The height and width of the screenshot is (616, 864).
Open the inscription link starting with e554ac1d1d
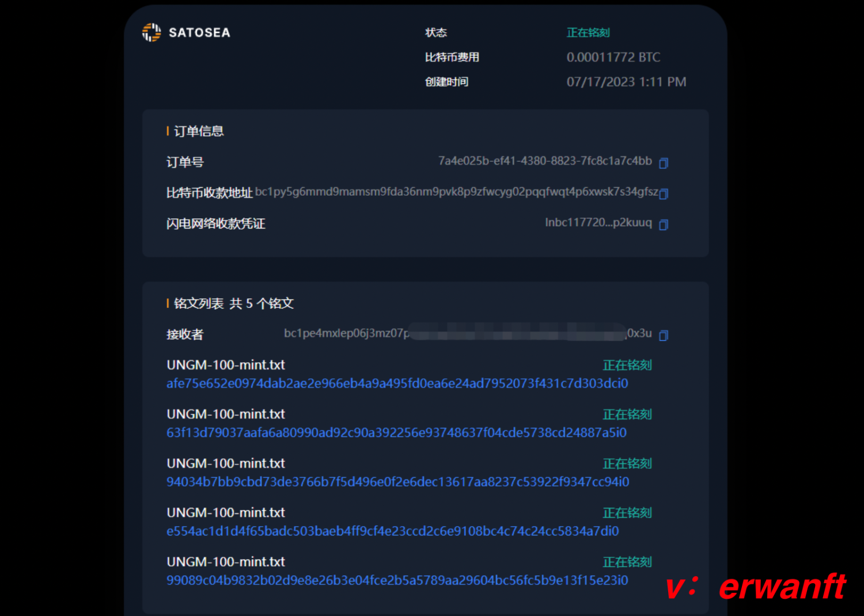(393, 531)
